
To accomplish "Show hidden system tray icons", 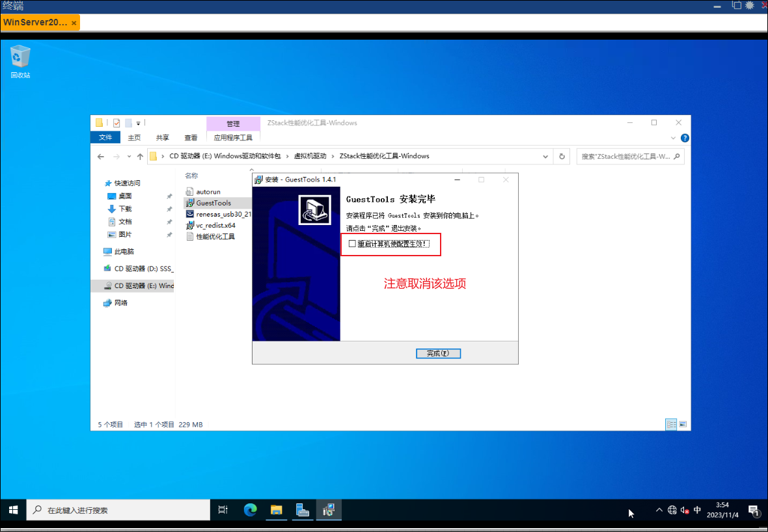I will coord(659,510).
